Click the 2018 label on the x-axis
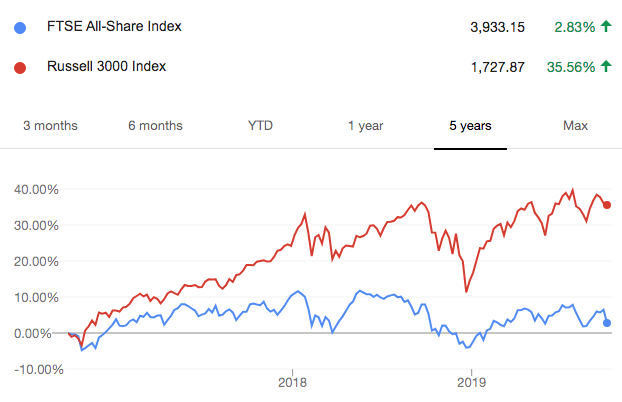Image resolution: width=622 pixels, height=402 pixels. 292,381
